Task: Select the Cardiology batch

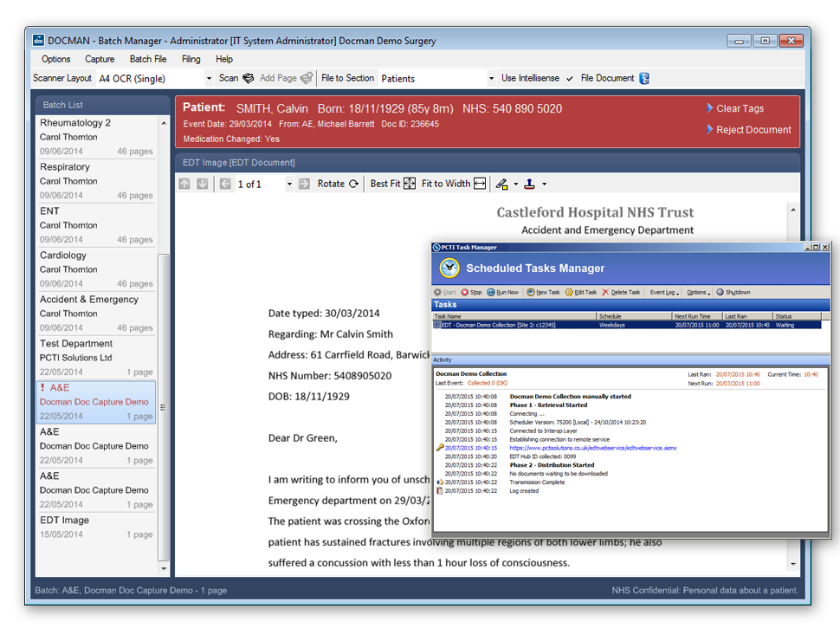Action: 96,269
